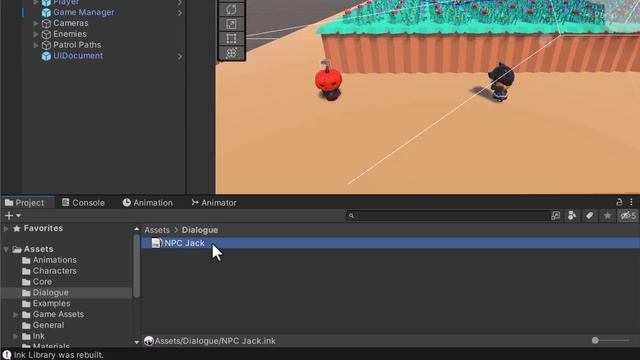640x360 pixels.
Task: Toggle the Project panel lock
Action: (x=619, y=202)
